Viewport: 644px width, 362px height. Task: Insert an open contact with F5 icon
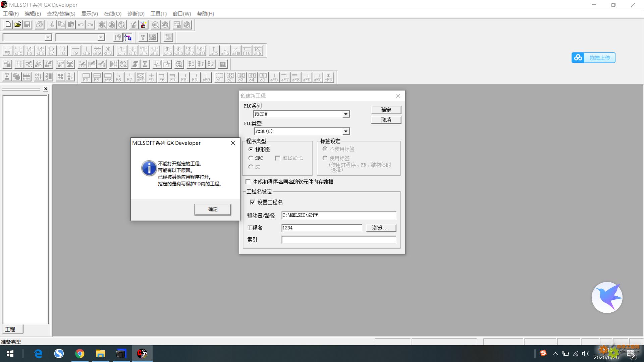(7, 51)
